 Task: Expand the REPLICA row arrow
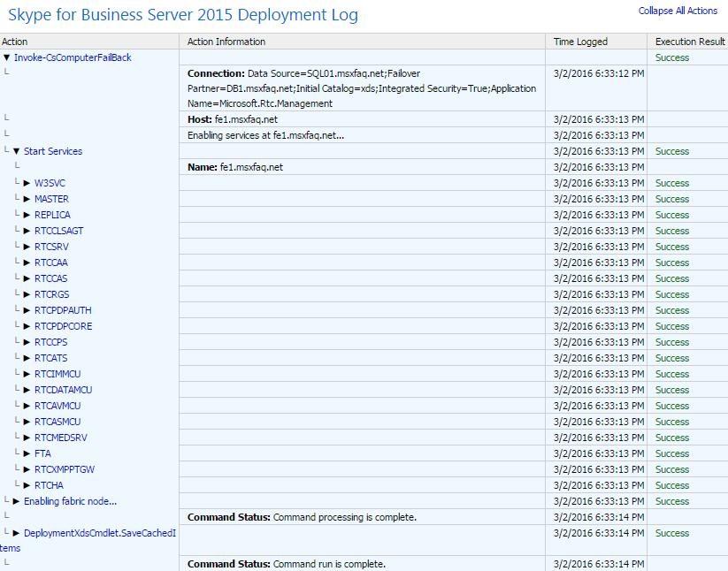(27, 215)
